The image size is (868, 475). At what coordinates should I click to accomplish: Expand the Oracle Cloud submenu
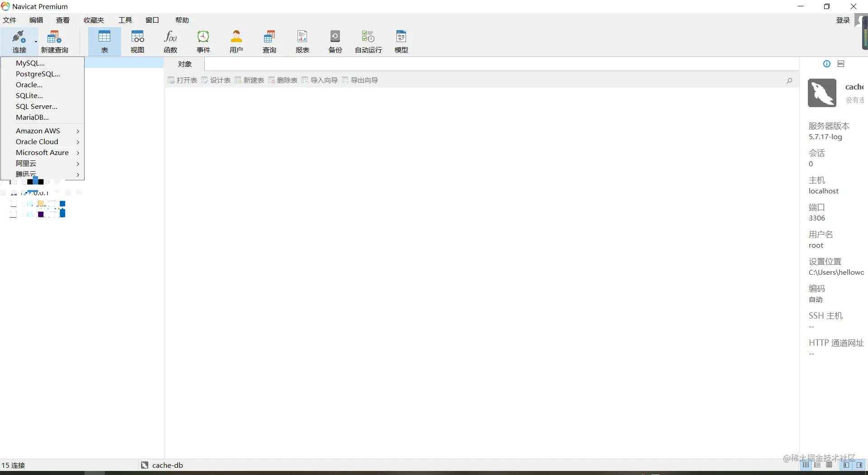tap(78, 142)
